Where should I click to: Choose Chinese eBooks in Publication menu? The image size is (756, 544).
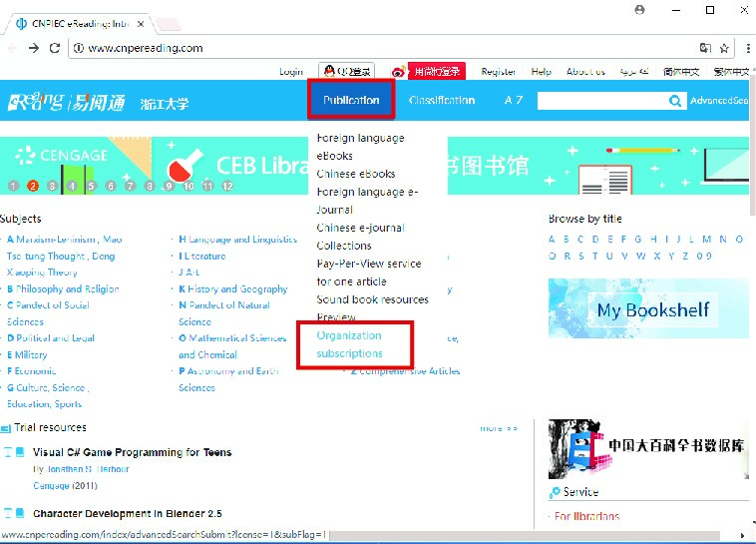click(x=356, y=174)
